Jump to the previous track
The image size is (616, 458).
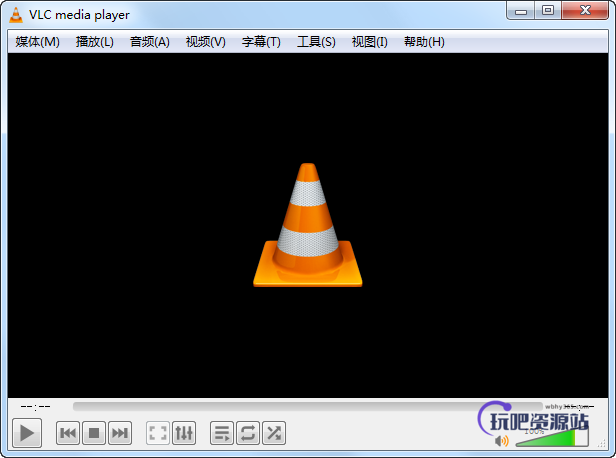68,433
